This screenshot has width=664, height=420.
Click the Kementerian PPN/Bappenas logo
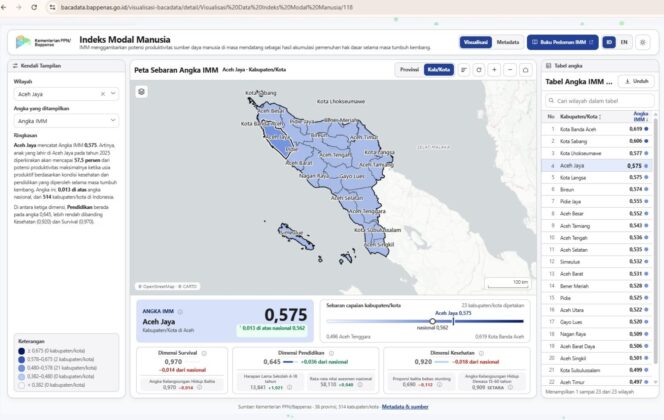[43, 42]
